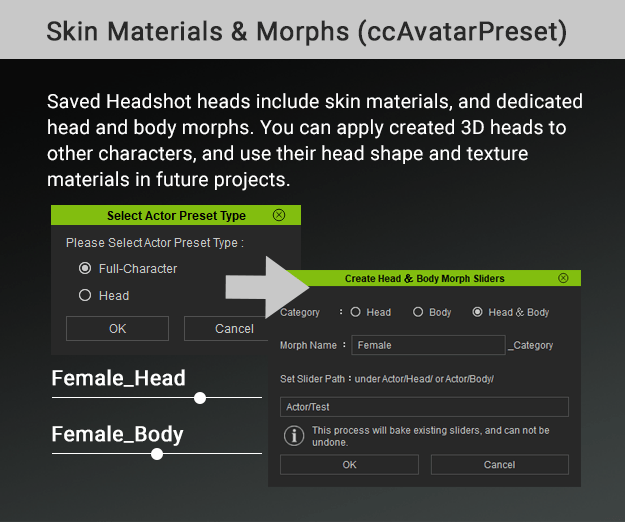625x522 pixels.
Task: Click the Morph Name field containing Female
Action: [428, 345]
